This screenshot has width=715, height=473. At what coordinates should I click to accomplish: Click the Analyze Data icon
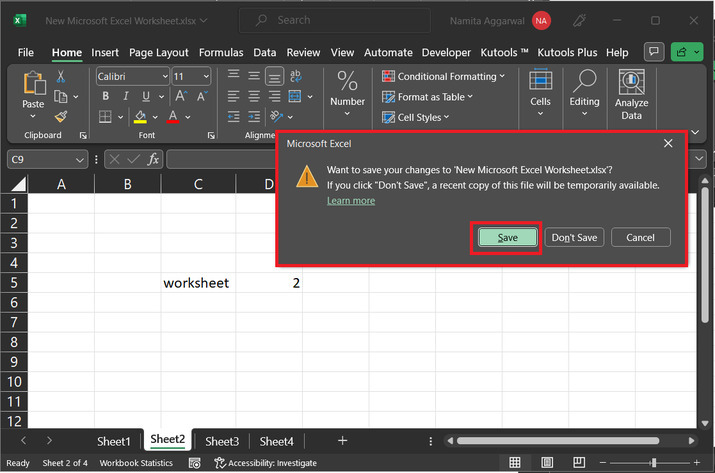click(631, 95)
